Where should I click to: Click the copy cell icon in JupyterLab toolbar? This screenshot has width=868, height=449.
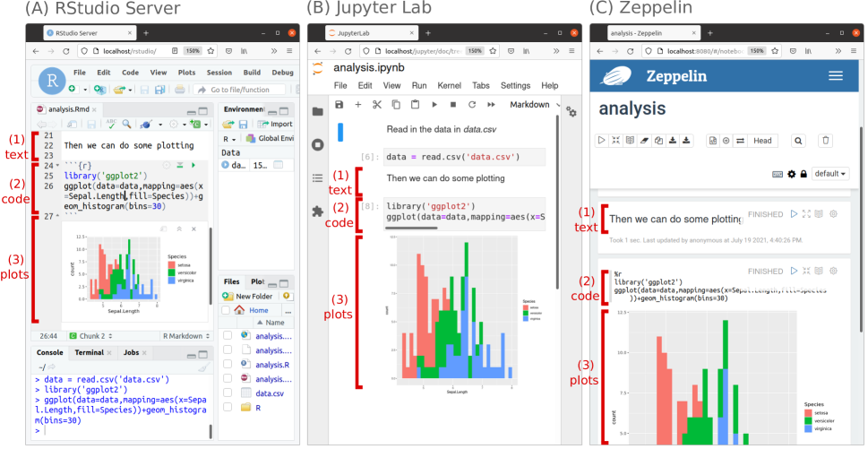point(396,104)
